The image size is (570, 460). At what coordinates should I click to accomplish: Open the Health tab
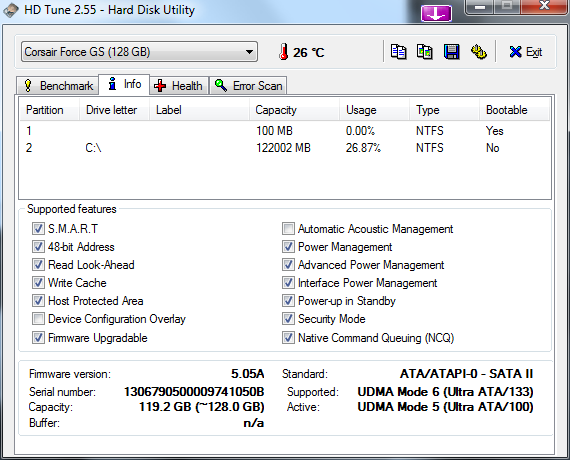pyautogui.click(x=179, y=86)
